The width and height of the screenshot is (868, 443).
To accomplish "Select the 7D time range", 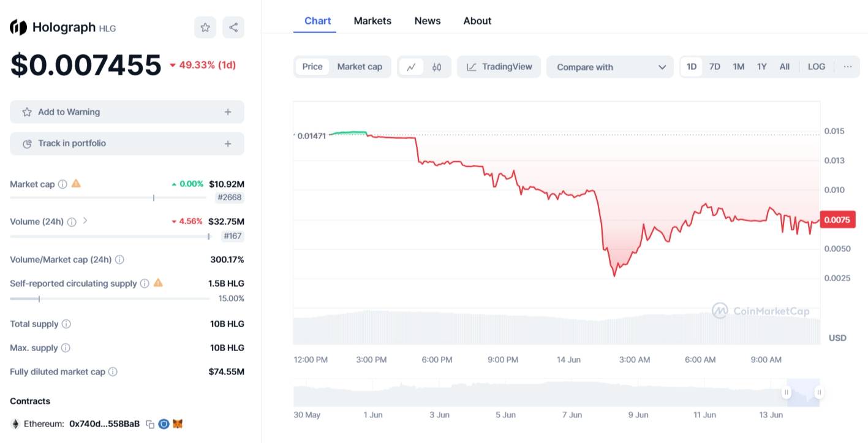I will (715, 67).
